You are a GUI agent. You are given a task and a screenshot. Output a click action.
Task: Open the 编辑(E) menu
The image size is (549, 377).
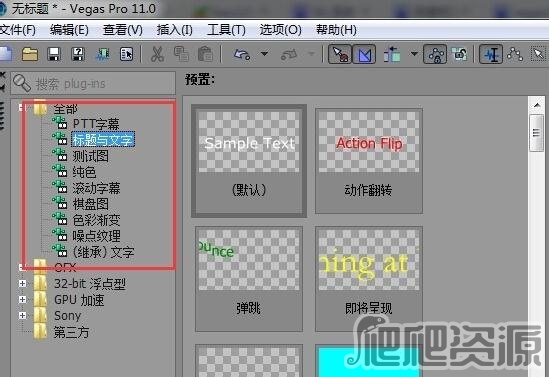69,30
